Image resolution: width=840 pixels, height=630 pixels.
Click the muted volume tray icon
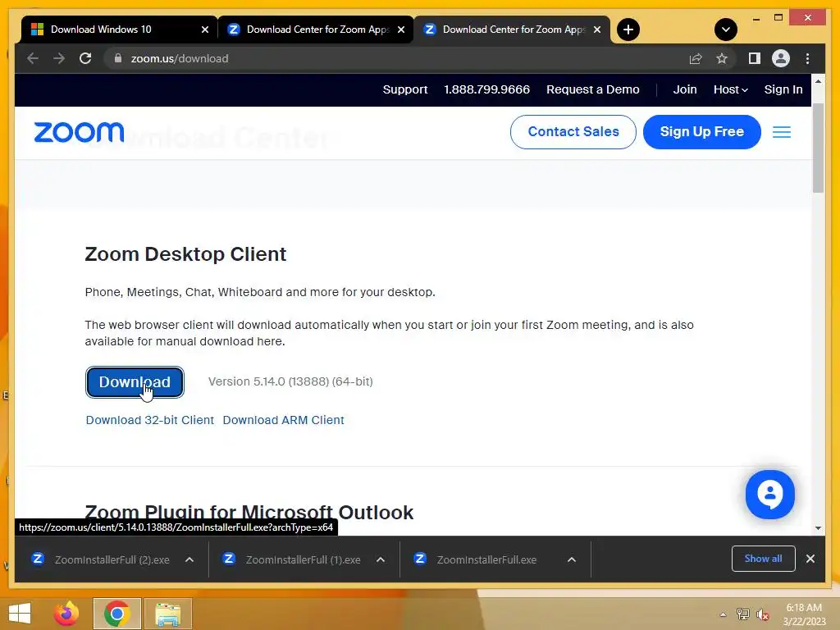tap(763, 614)
